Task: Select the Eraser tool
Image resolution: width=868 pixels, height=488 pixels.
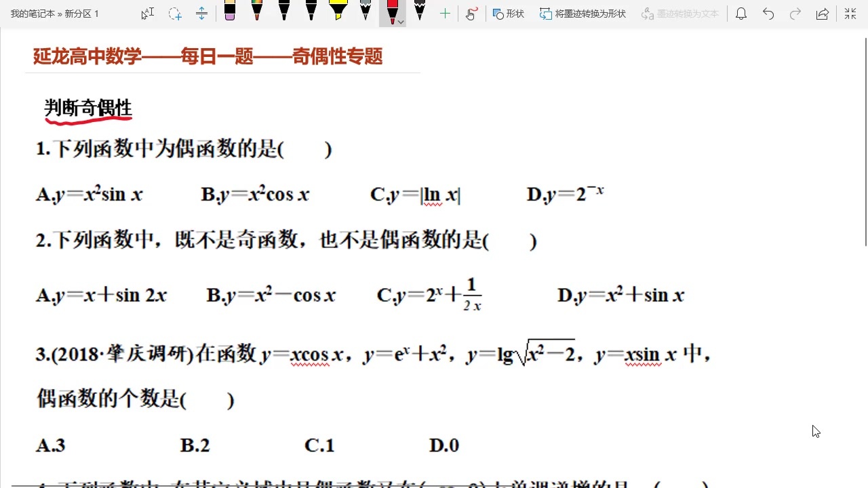Action: click(x=230, y=12)
